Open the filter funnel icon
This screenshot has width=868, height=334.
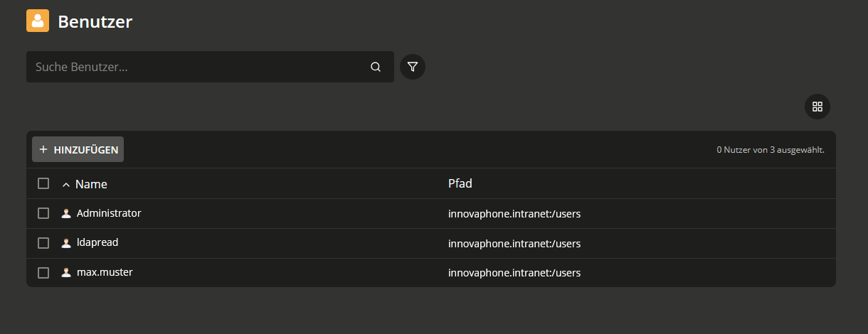tap(413, 67)
